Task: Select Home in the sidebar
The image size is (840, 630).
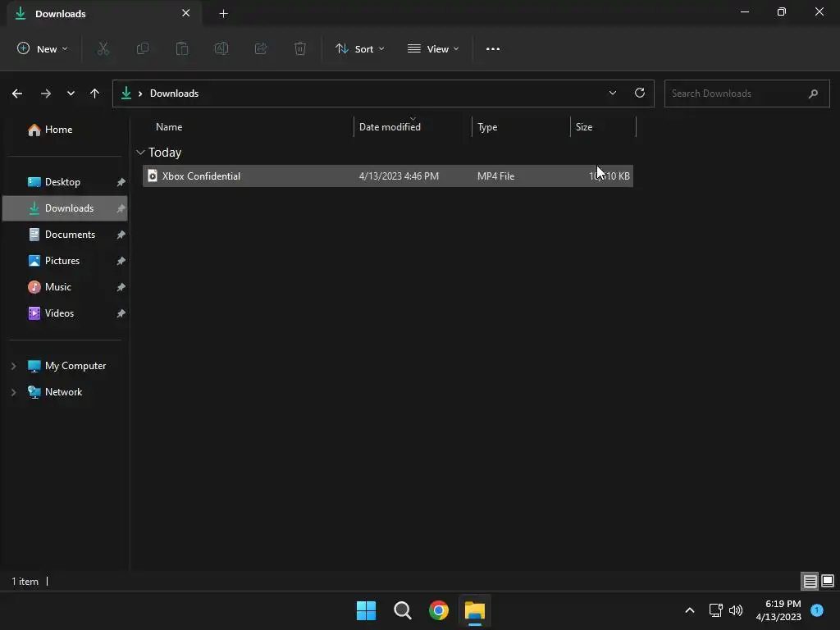Action: (x=58, y=130)
